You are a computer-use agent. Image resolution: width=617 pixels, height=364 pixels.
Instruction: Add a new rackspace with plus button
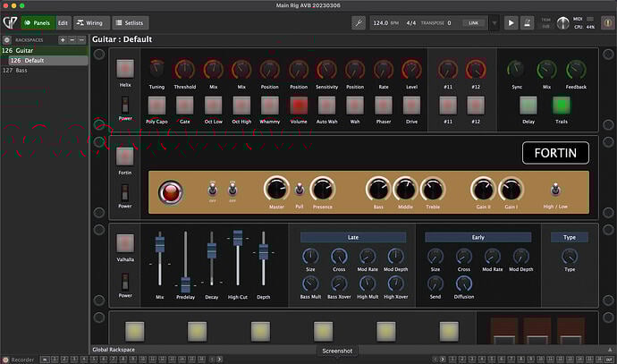(61, 40)
